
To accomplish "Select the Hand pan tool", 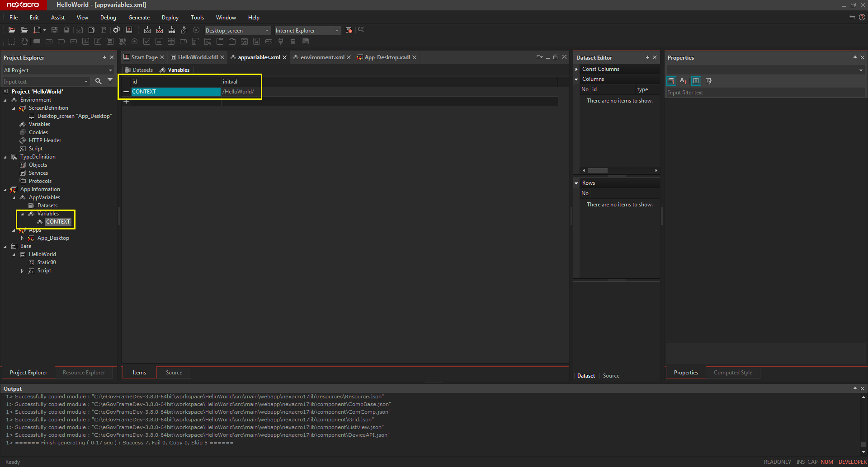I will coord(24,42).
